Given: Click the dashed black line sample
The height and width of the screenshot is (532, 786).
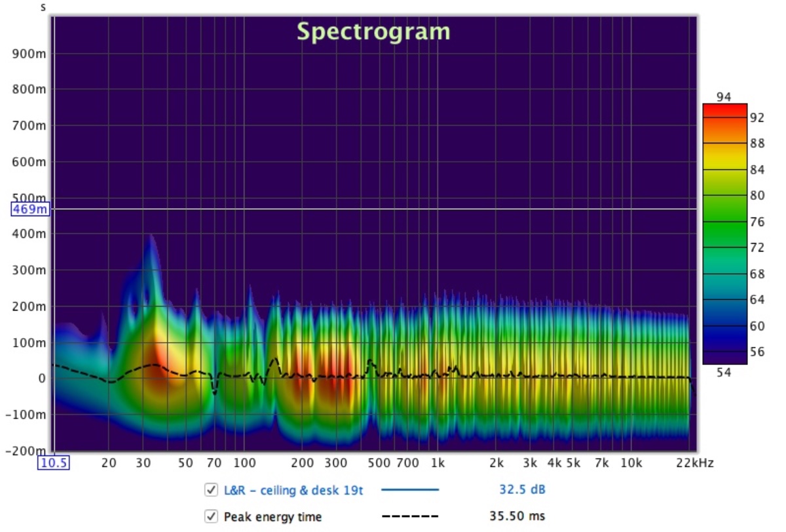Looking at the screenshot, I should (410, 517).
